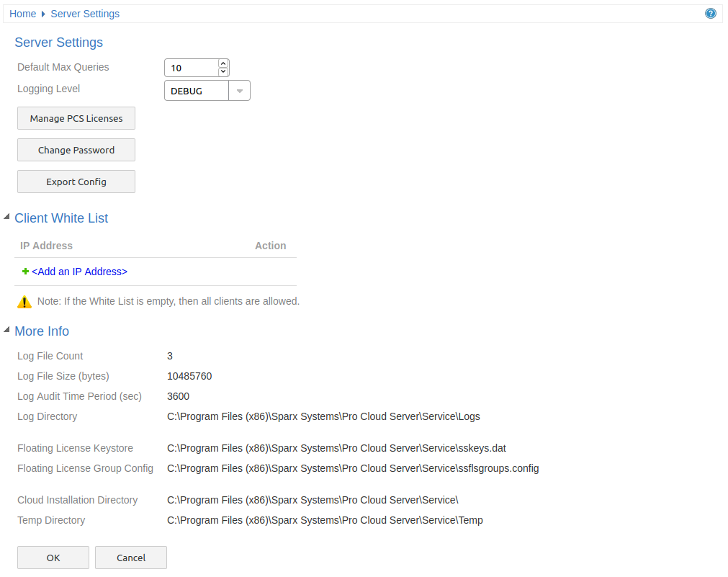The height and width of the screenshot is (577, 728).
Task: Click the breadcrumb arrow separator after Home
Action: [43, 14]
